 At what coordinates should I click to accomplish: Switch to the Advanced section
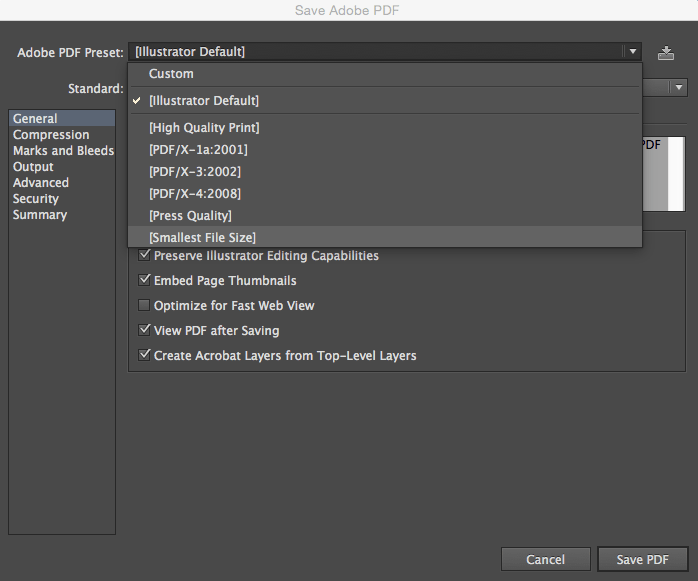coord(62,183)
